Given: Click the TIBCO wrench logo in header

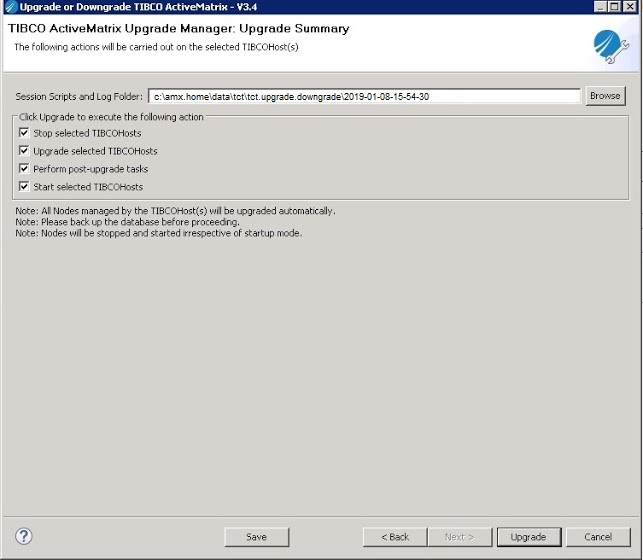Looking at the screenshot, I should click(611, 46).
